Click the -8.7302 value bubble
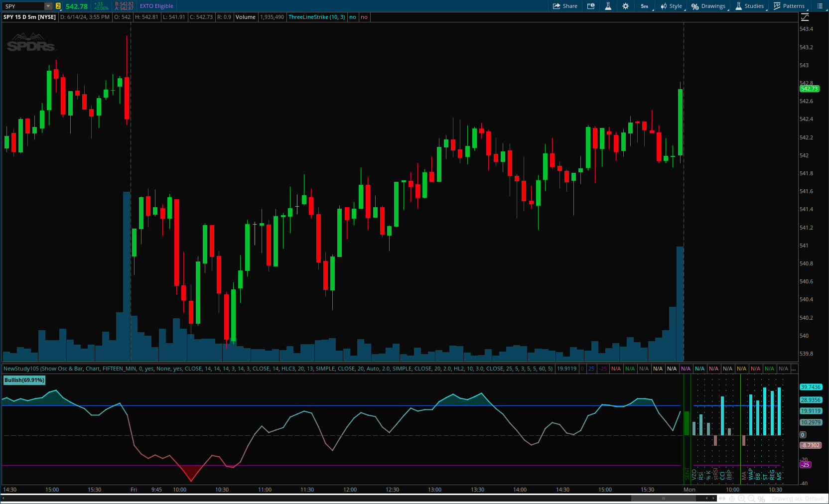 pos(811,445)
